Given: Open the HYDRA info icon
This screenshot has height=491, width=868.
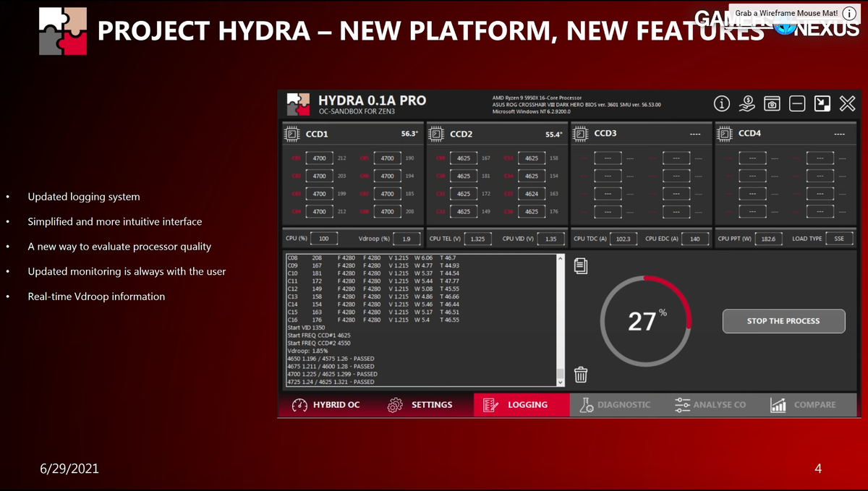Looking at the screenshot, I should [x=722, y=104].
